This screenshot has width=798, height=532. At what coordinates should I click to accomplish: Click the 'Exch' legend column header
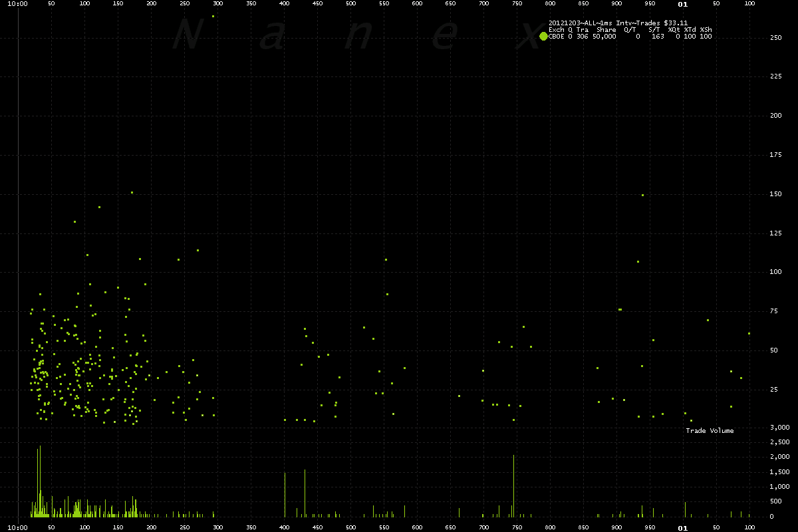(556, 30)
